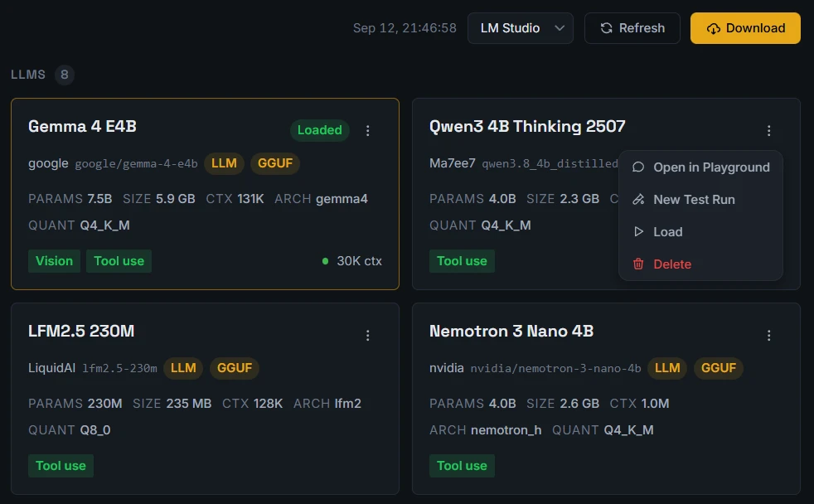Screen dimensions: 814x504
Task: Click the LLM badge on Nemotron 3 Nano 4B
Action: pyautogui.click(x=667, y=367)
